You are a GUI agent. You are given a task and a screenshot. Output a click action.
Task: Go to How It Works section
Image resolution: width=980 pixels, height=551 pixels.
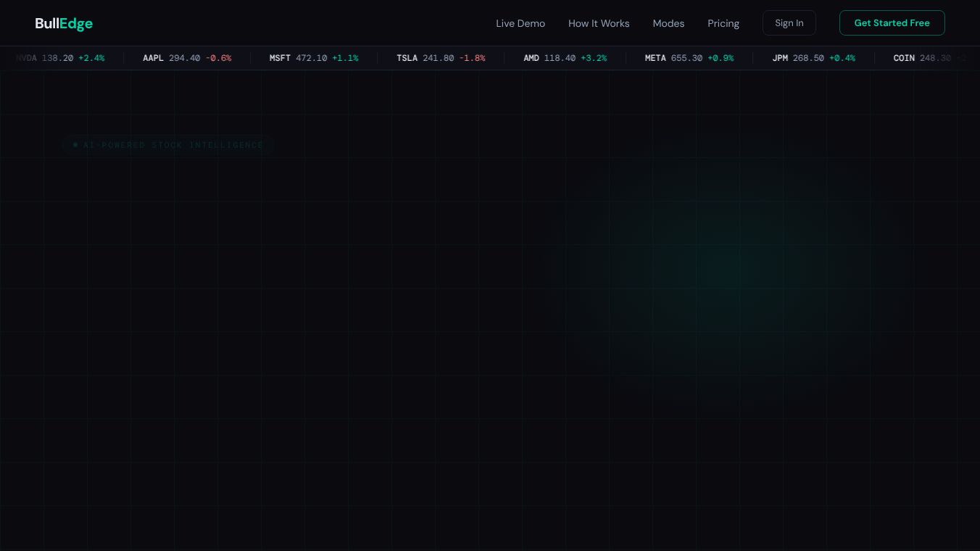[x=599, y=23]
